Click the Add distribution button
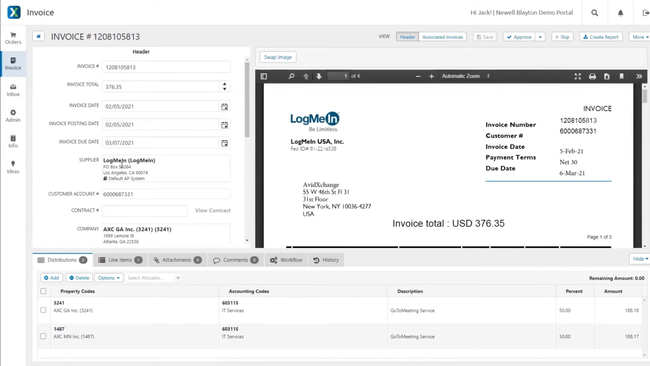 (x=51, y=278)
